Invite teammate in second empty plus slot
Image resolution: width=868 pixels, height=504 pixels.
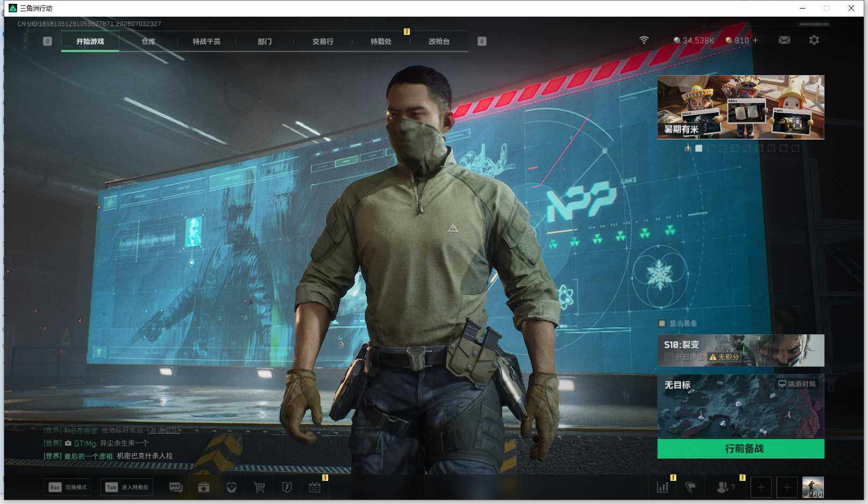click(x=787, y=487)
